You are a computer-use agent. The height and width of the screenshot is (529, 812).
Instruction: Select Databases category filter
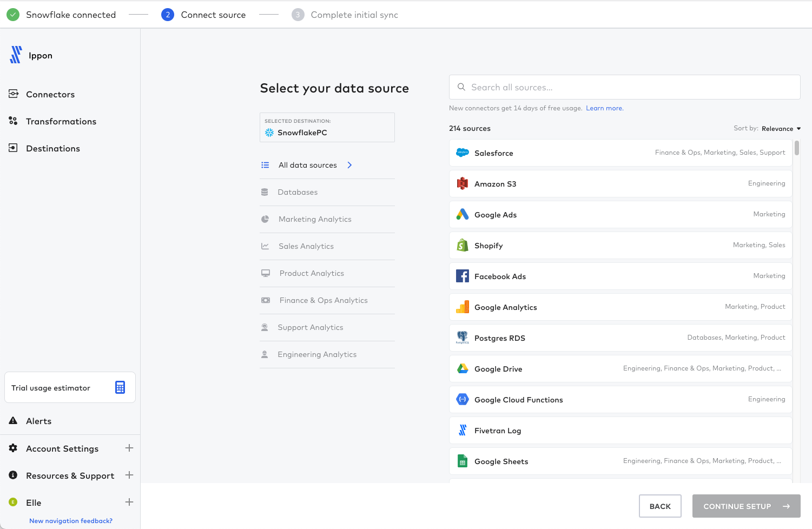click(327, 192)
